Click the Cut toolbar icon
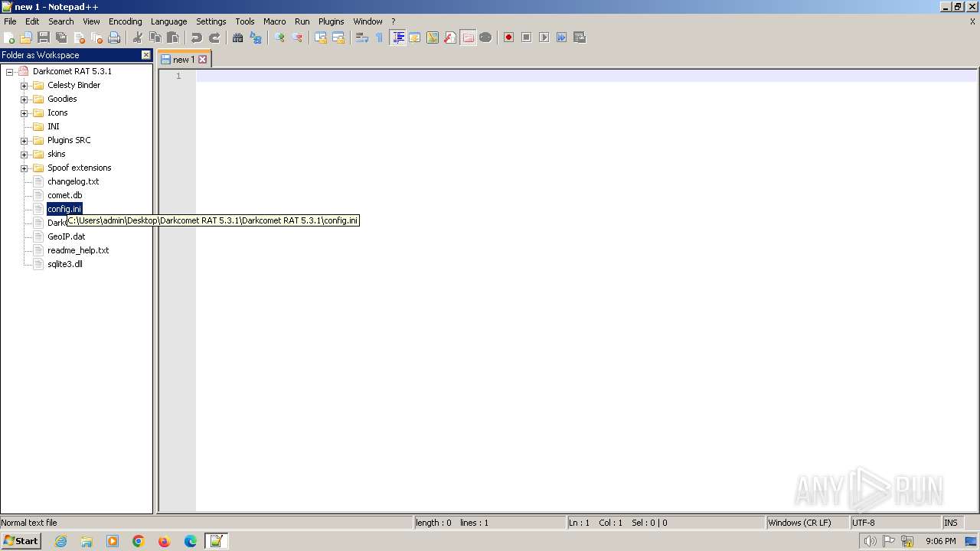Image resolution: width=980 pixels, height=551 pixels. (x=138, y=37)
